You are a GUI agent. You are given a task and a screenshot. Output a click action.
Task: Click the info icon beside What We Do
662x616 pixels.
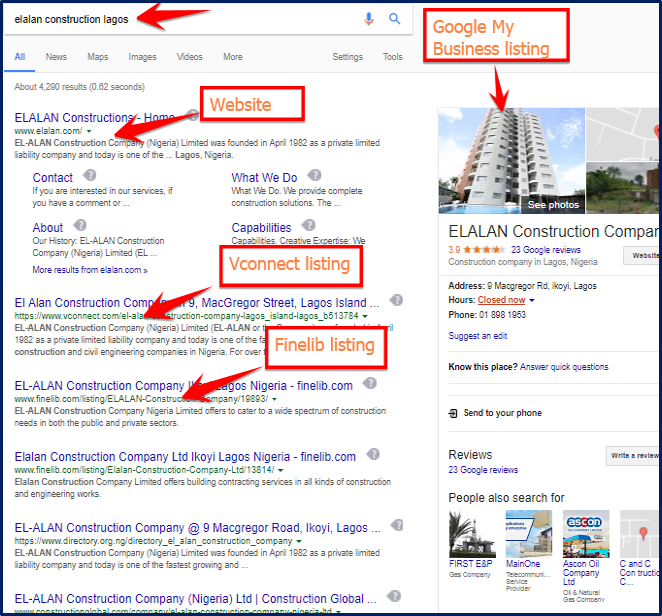coord(315,175)
